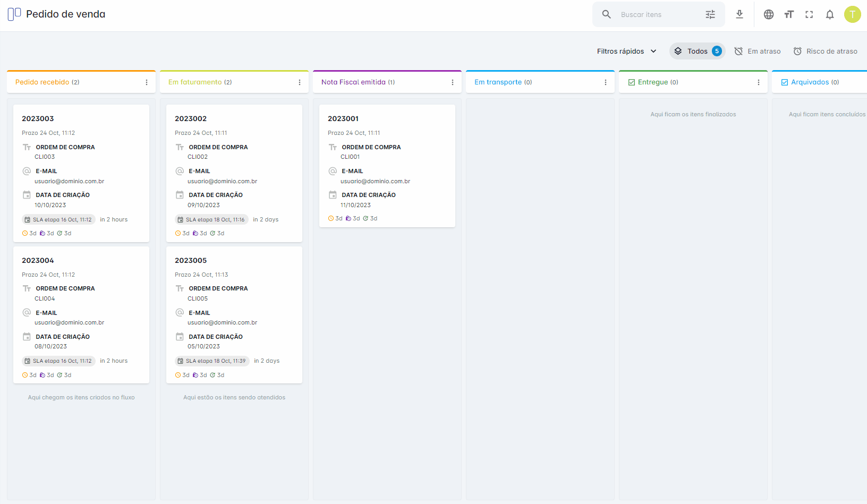Select the Entregue column header
This screenshot has height=504, width=867.
pyautogui.click(x=693, y=82)
